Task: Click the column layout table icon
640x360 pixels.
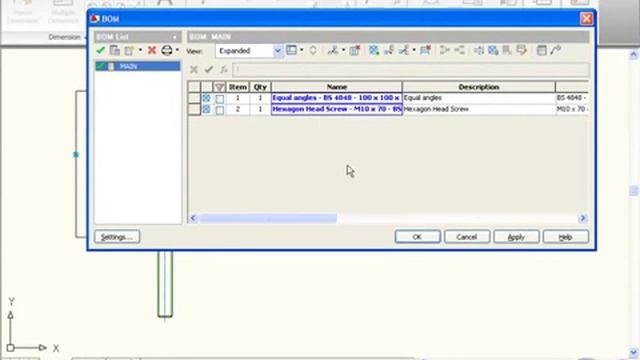Action: [x=291, y=50]
